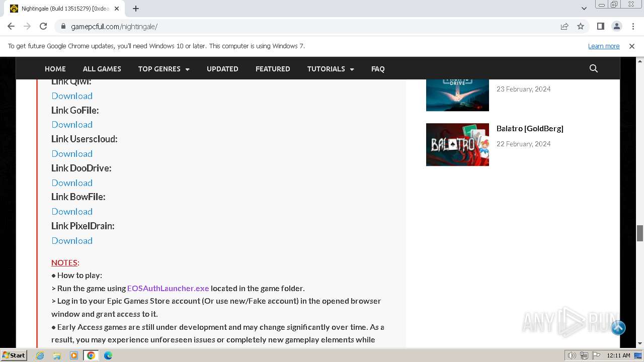Dismiss the Chrome update notification bar

coord(632,46)
